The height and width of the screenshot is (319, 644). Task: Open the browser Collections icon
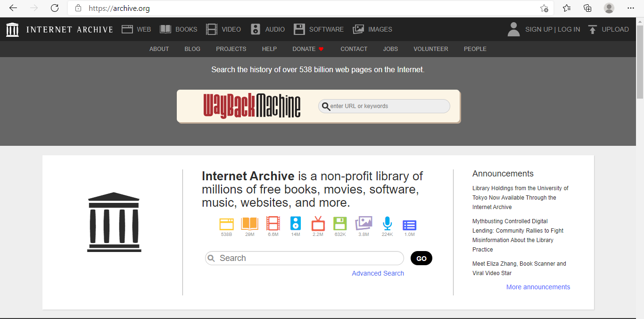click(x=587, y=8)
